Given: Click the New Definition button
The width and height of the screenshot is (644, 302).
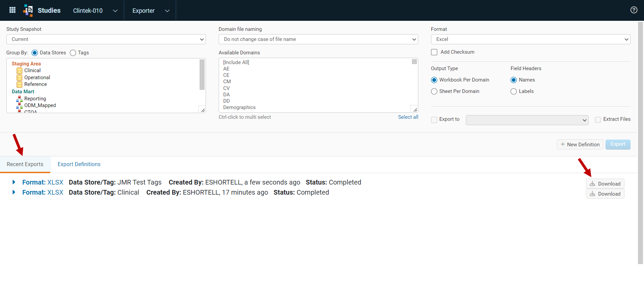Looking at the screenshot, I should pyautogui.click(x=580, y=144).
